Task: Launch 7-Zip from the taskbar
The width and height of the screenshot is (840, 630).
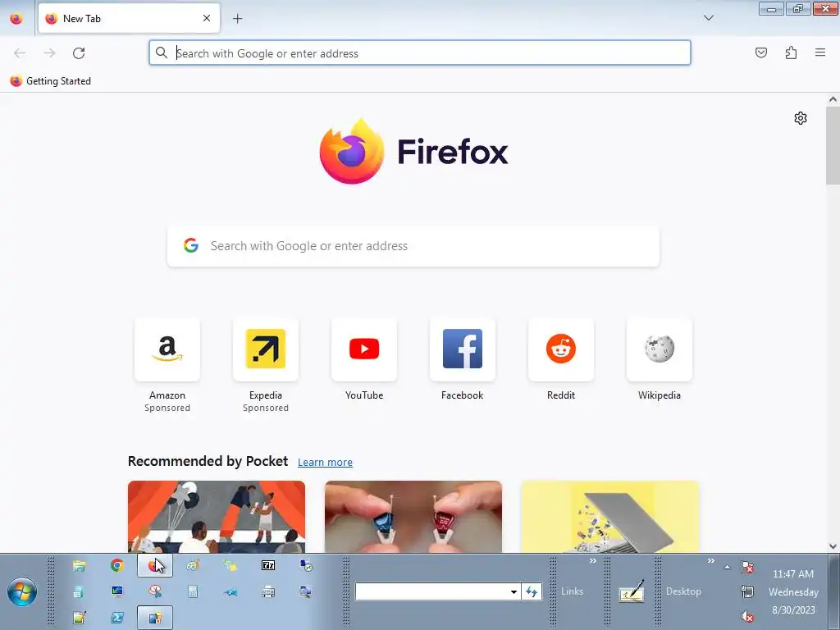Action: [268, 565]
